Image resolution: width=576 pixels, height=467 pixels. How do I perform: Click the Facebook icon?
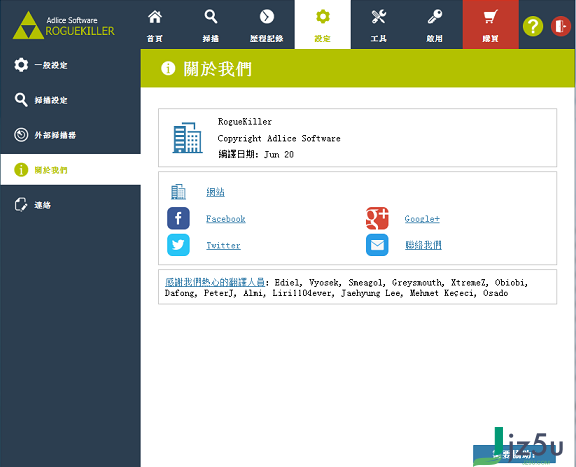pyautogui.click(x=179, y=218)
